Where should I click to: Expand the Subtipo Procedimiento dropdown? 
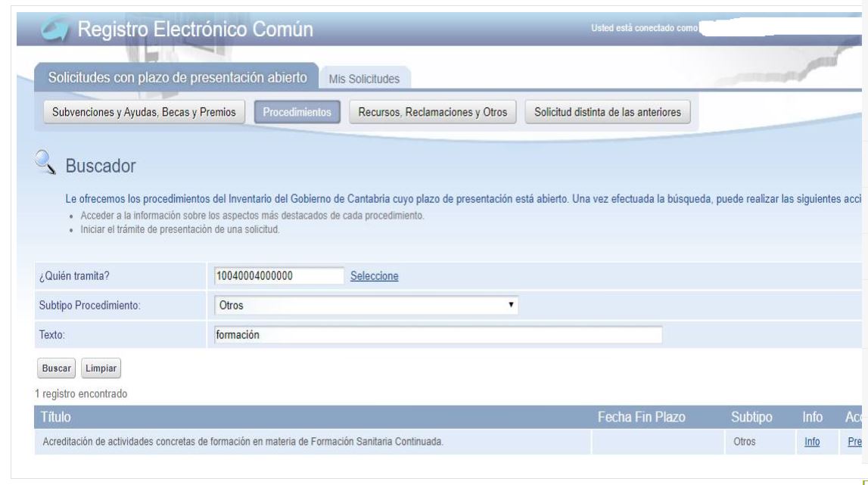coord(366,306)
